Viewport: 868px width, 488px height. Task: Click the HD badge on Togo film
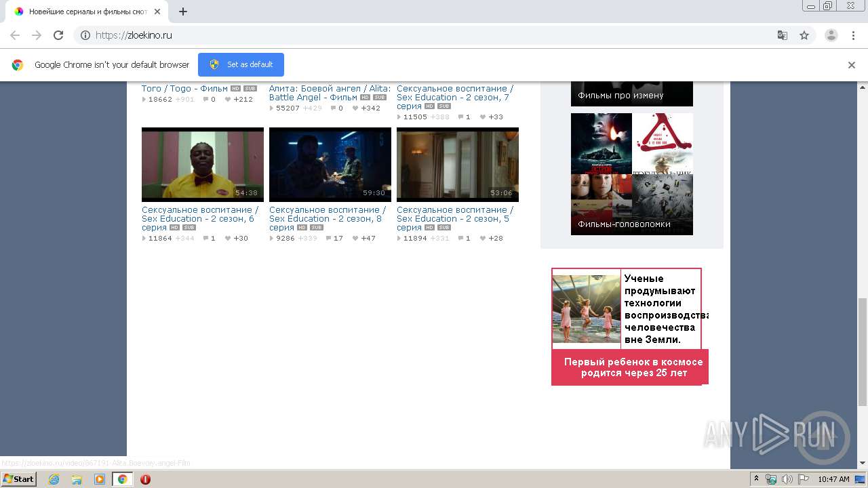(235, 89)
